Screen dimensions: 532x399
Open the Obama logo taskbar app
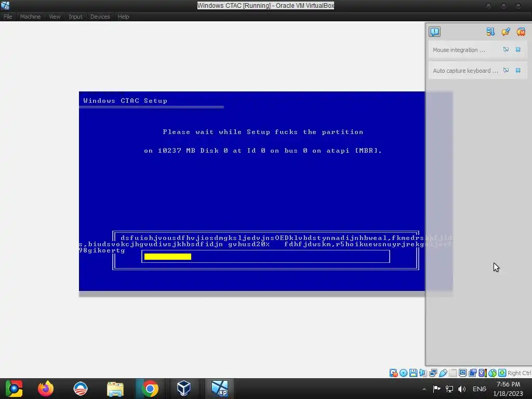[81, 389]
